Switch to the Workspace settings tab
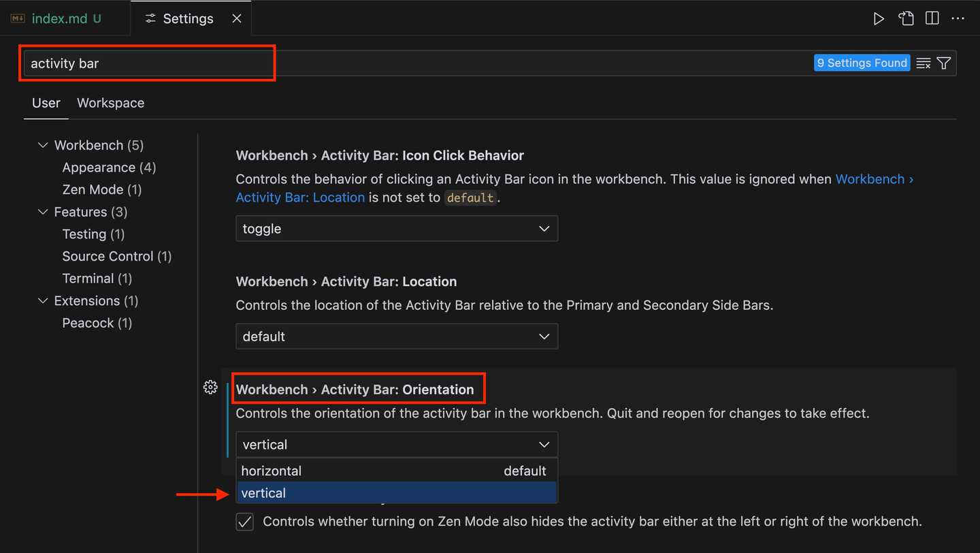This screenshot has width=980, height=553. pos(110,103)
